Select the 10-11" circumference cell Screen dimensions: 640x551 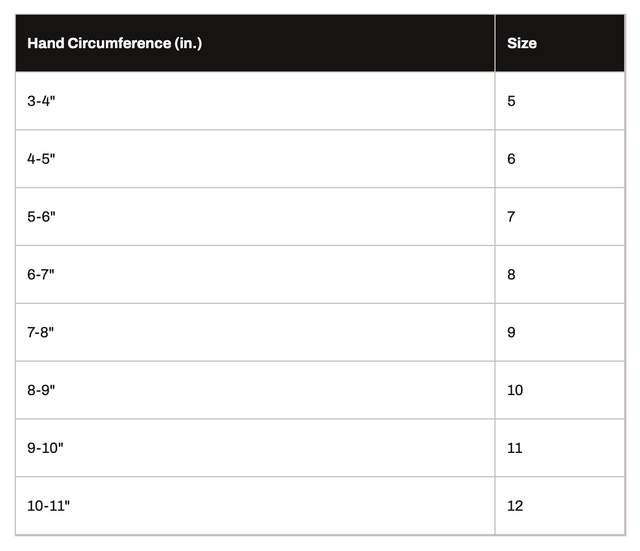[255, 506]
